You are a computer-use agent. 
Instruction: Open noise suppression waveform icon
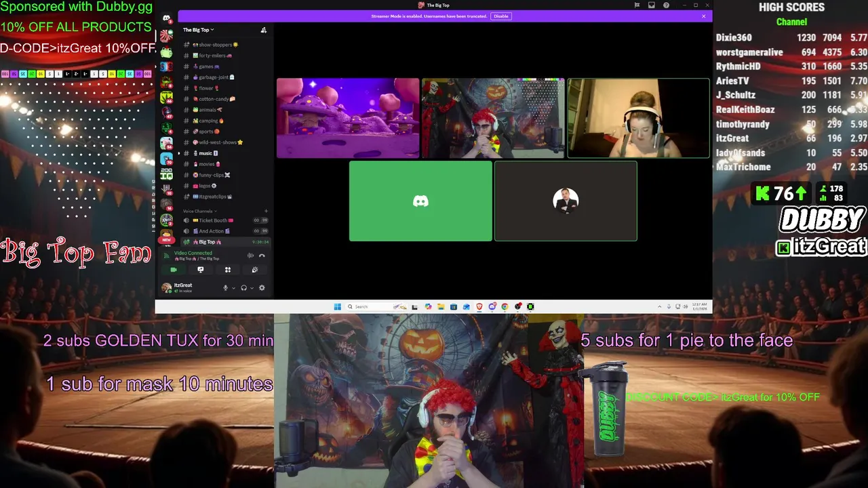tap(250, 256)
